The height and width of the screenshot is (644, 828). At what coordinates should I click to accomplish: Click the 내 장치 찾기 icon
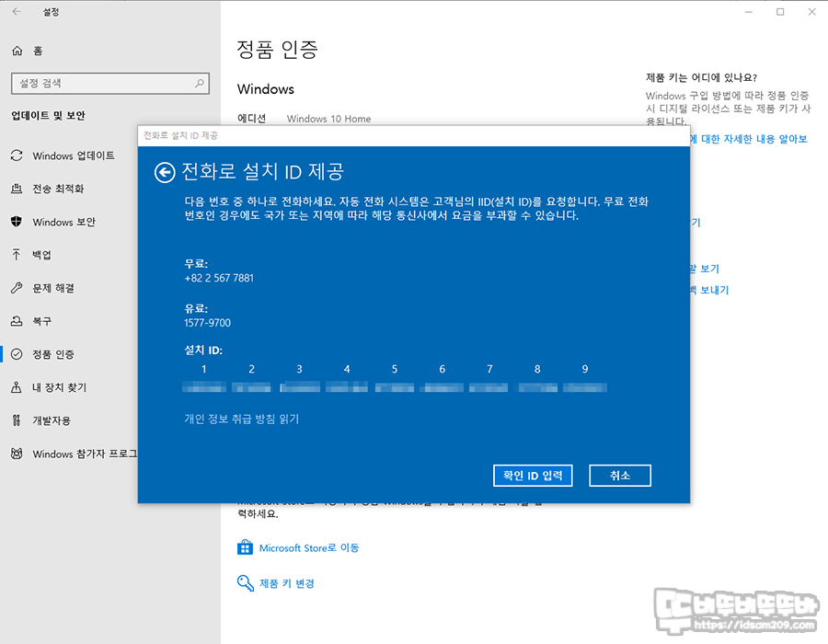tap(17, 387)
